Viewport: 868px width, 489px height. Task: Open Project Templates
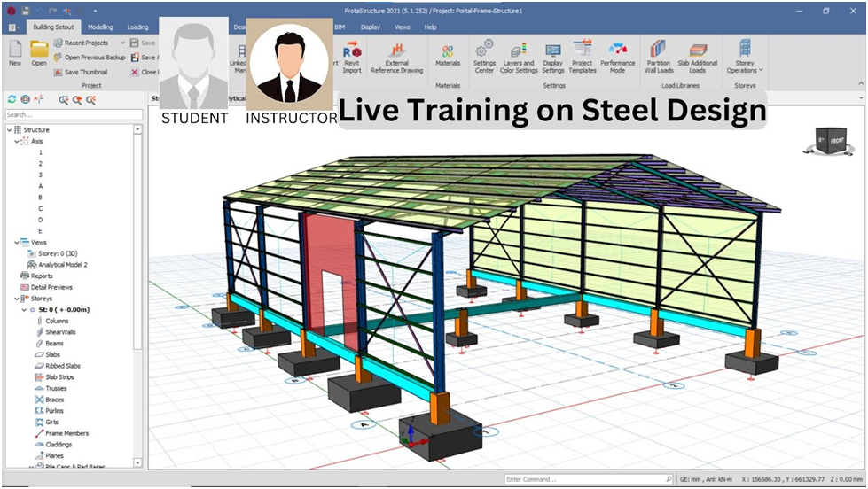coord(583,57)
